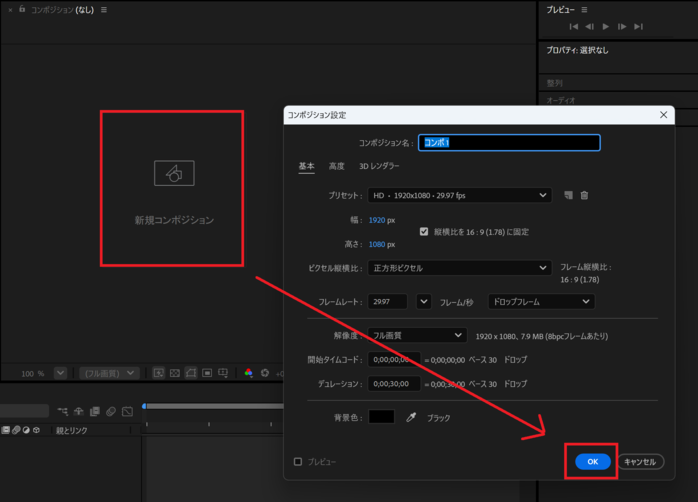
Task: Expand the ドロップフレーム dropdown
Action: (541, 301)
